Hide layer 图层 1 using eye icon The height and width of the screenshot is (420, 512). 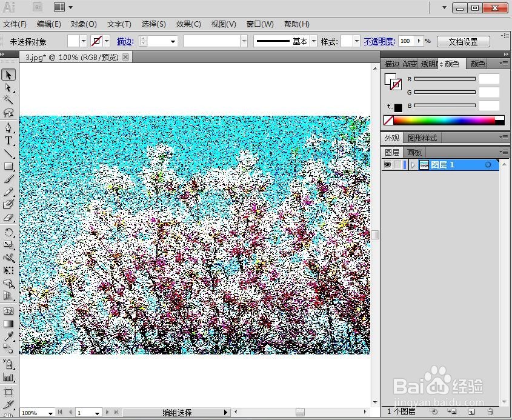point(387,165)
